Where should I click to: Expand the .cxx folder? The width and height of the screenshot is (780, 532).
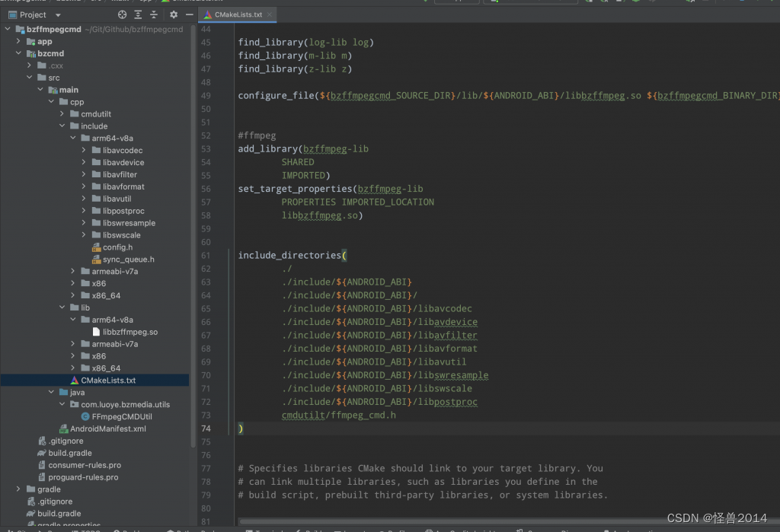30,65
